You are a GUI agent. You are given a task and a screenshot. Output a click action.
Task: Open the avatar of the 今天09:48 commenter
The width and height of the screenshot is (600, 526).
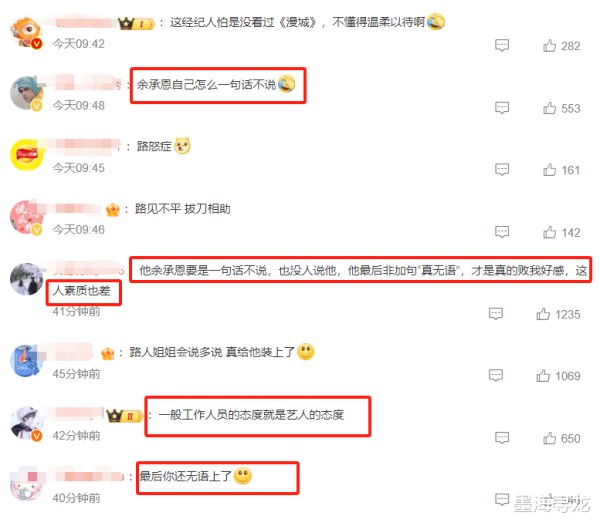(26, 93)
